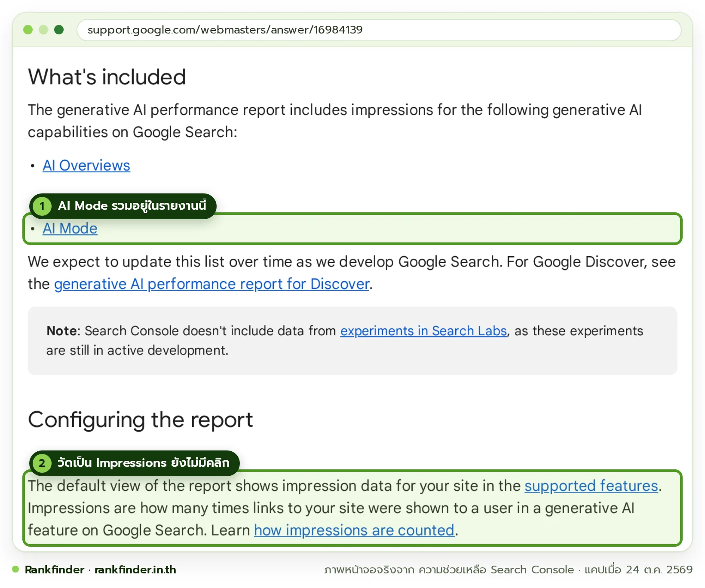Image resolution: width=705 pixels, height=588 pixels.
Task: Click the pale middle window dot
Action: click(43, 30)
